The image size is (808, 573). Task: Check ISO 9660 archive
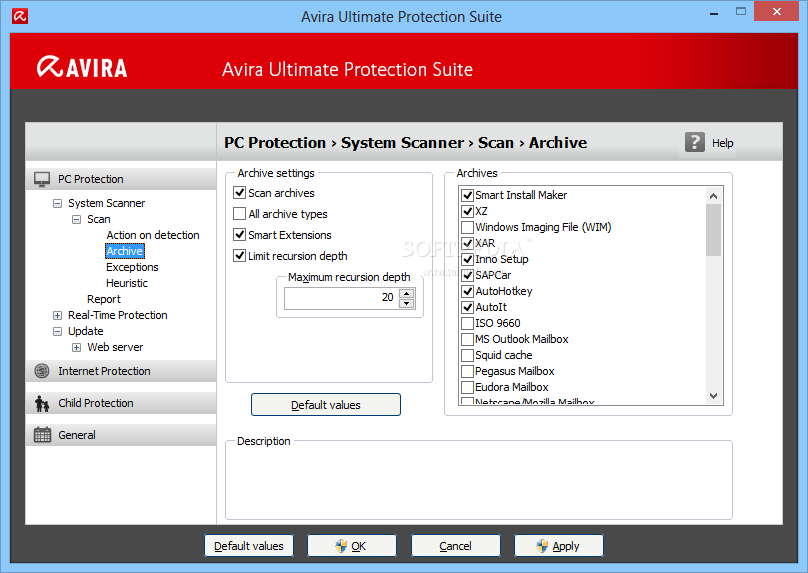(467, 323)
